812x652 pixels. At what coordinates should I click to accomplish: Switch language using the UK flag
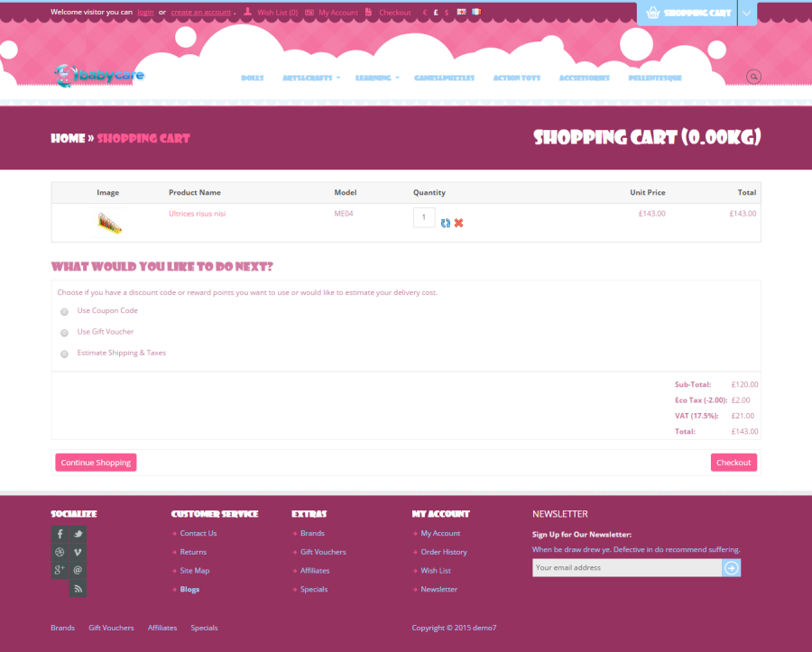461,12
